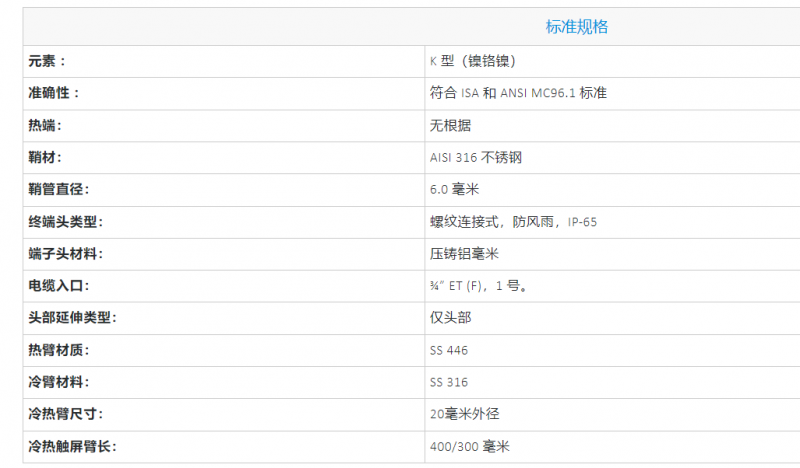Select the 准确性 row label
The height and width of the screenshot is (468, 800).
click(54, 93)
